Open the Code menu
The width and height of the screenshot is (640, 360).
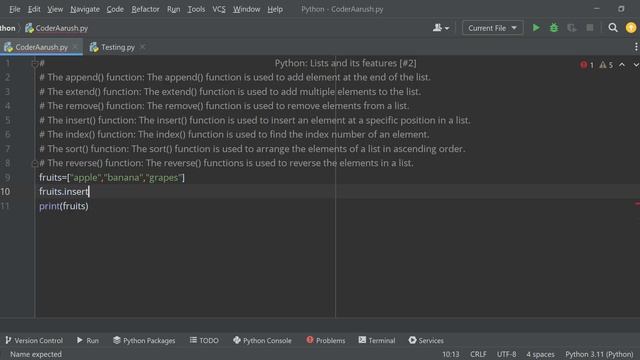coord(115,9)
